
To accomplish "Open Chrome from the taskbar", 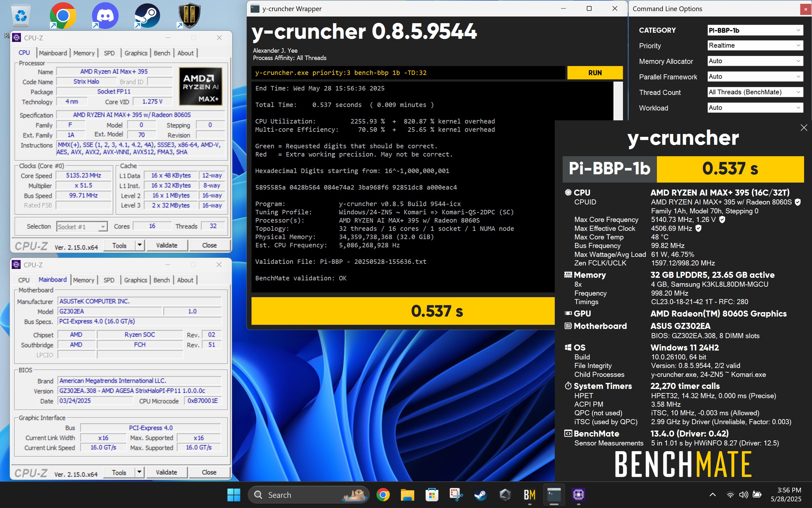I will pos(383,495).
